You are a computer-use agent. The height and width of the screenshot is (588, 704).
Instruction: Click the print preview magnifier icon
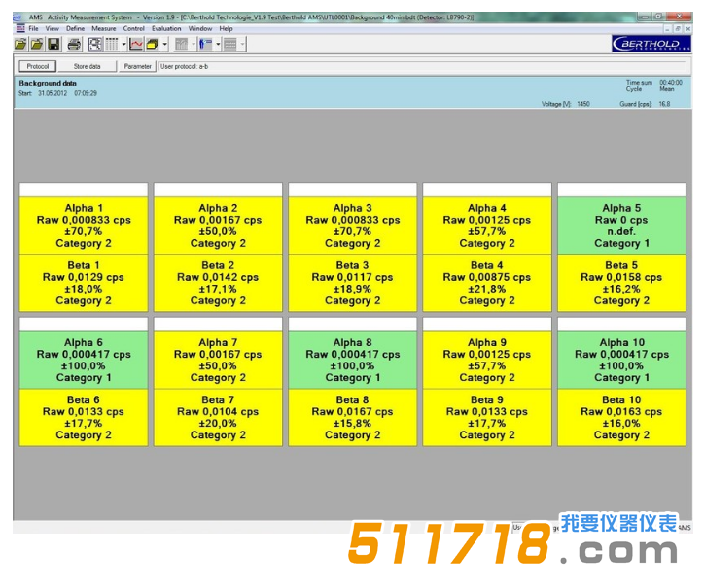95,44
